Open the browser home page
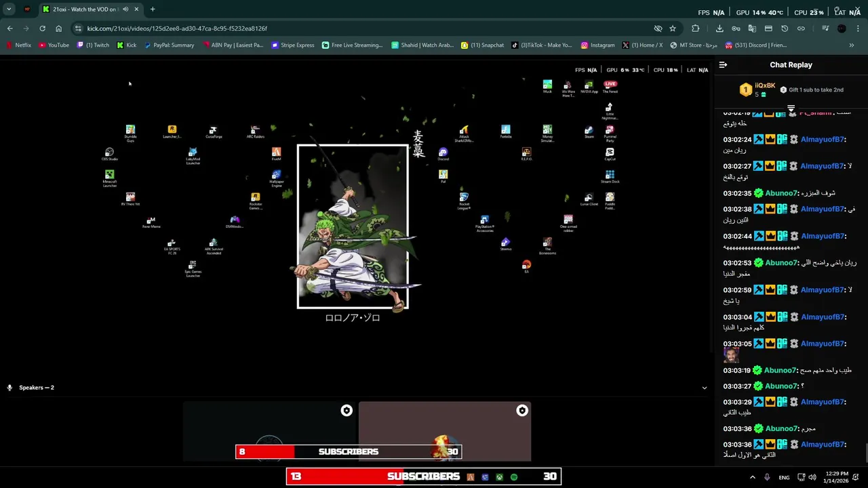Screen dimensions: 868x488 point(58,28)
